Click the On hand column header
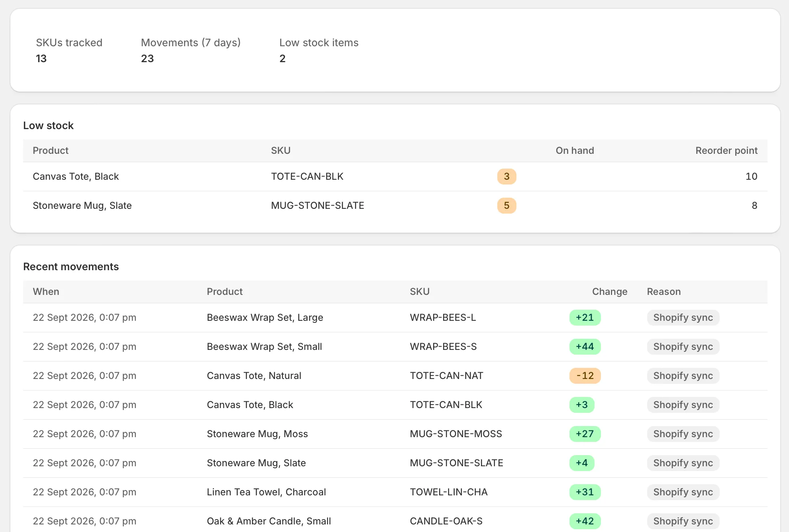 pos(575,151)
